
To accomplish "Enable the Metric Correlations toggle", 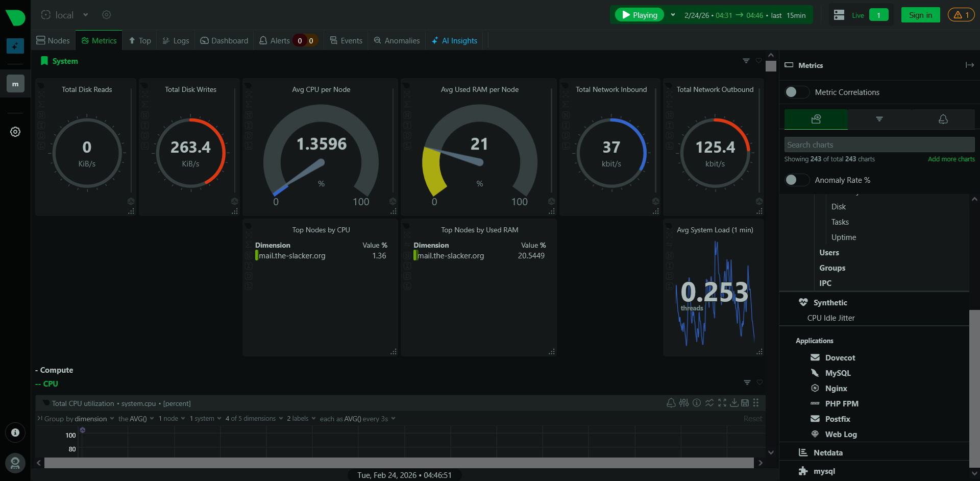I will [796, 92].
